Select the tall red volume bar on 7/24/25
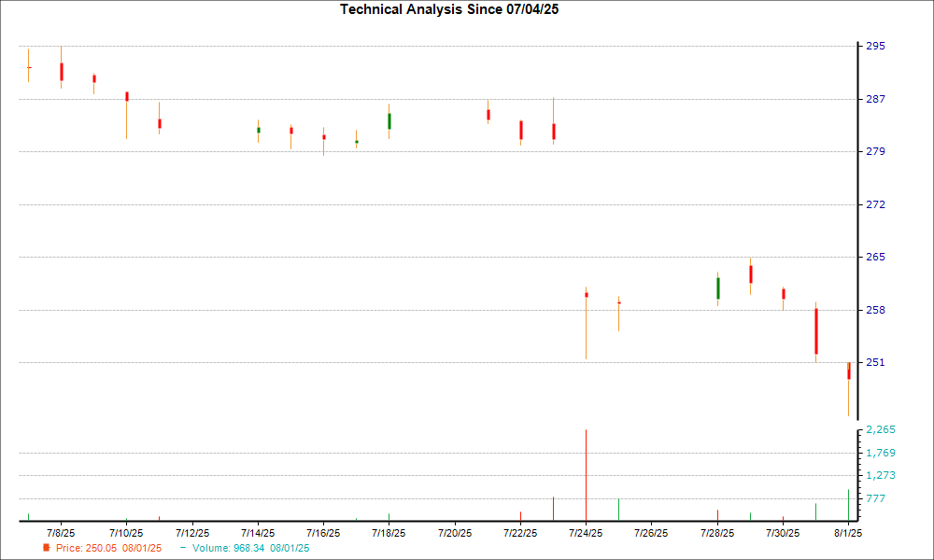This screenshot has height=560, width=934. click(587, 475)
